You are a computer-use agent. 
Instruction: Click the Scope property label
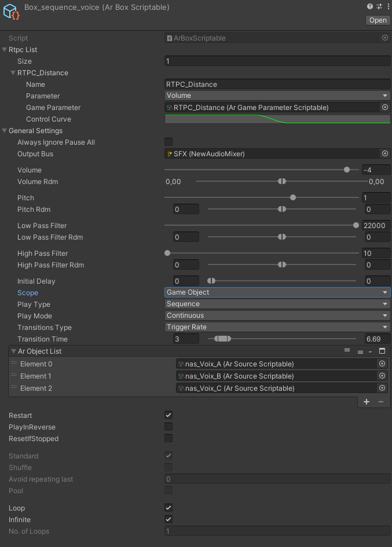pyautogui.click(x=28, y=293)
